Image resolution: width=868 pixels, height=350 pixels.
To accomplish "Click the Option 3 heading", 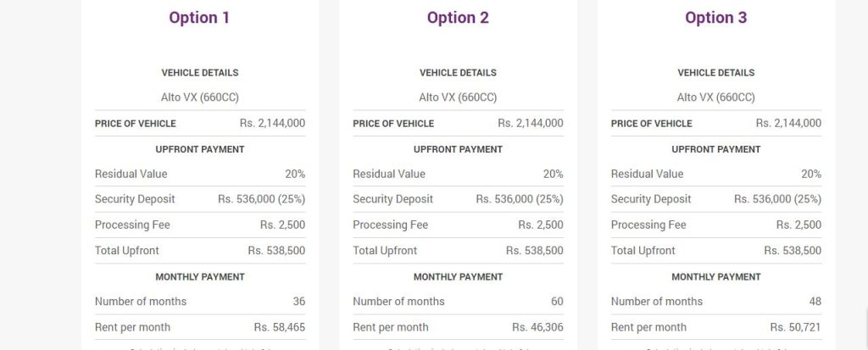I will 715,18.
